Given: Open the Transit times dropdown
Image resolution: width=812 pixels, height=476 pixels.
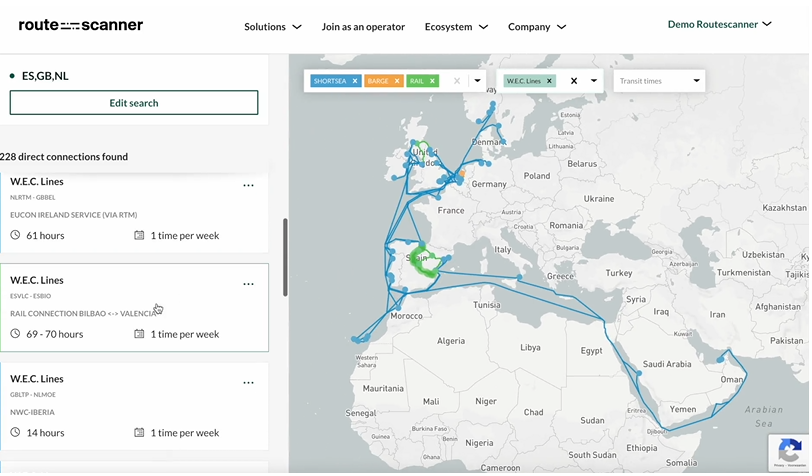Looking at the screenshot, I should (659, 81).
